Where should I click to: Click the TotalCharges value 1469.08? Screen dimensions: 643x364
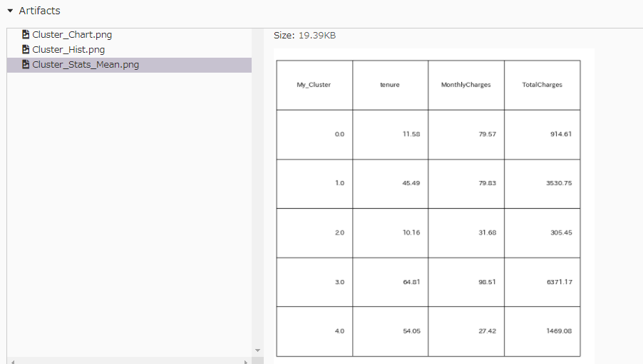(x=559, y=331)
